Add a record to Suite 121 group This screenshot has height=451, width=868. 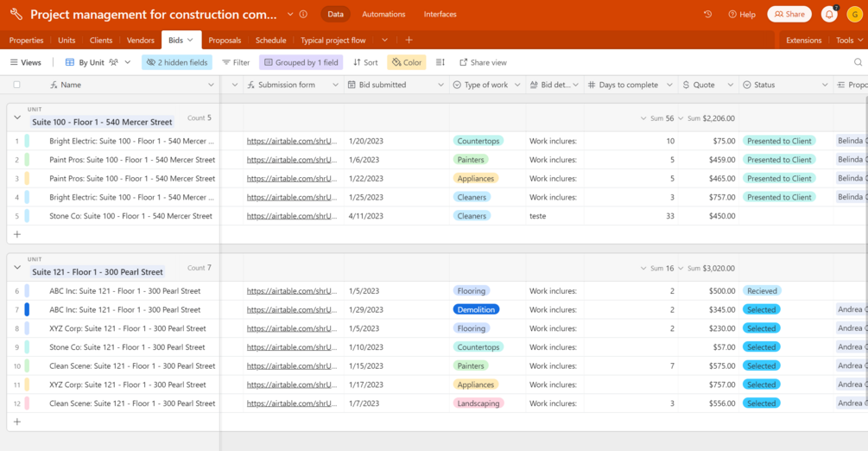[17, 422]
